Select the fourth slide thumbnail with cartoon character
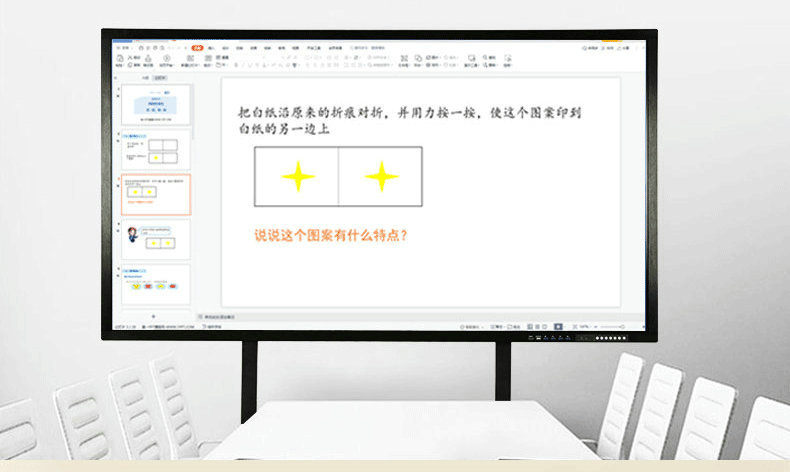The height and width of the screenshot is (472, 790). click(156, 240)
